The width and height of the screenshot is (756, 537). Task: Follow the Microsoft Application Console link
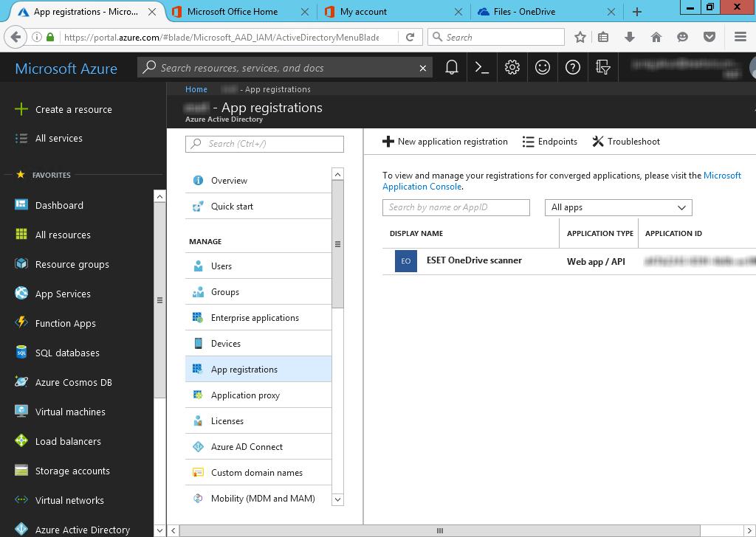coord(562,181)
